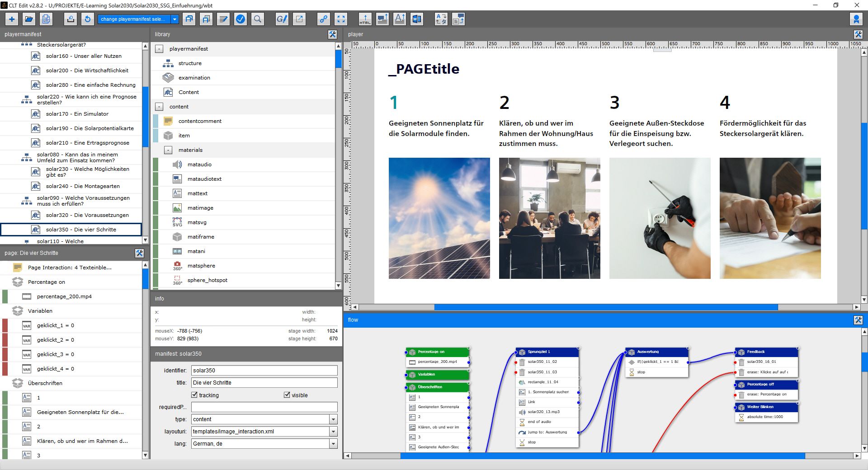
Task: Click the blue checkmark validate icon
Action: [241, 19]
